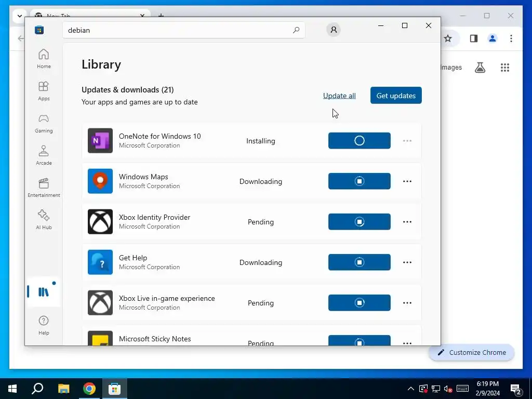The image size is (532, 399).
Task: Click the Windows Maps app icon
Action: coord(100,181)
